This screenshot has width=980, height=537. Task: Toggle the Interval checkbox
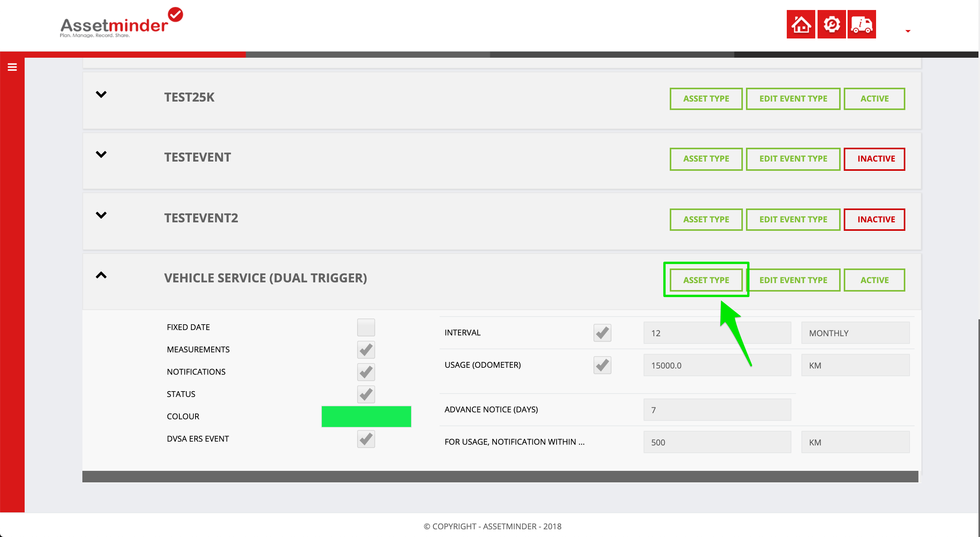point(602,333)
